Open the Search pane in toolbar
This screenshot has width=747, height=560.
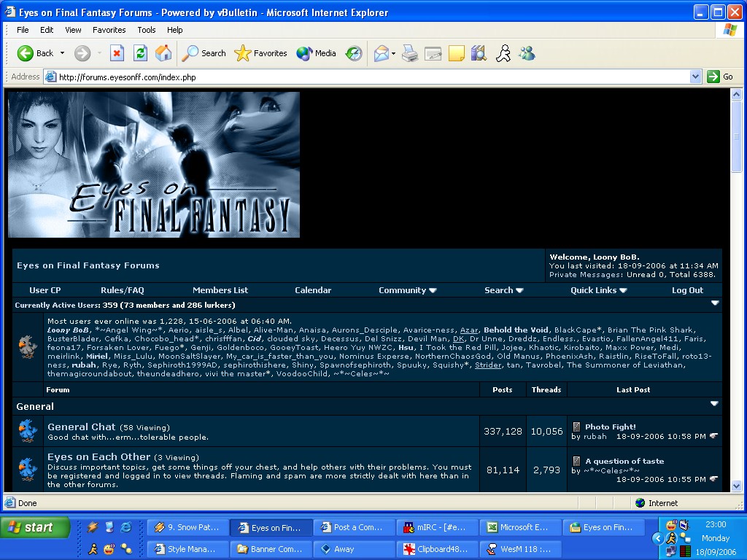pos(204,53)
